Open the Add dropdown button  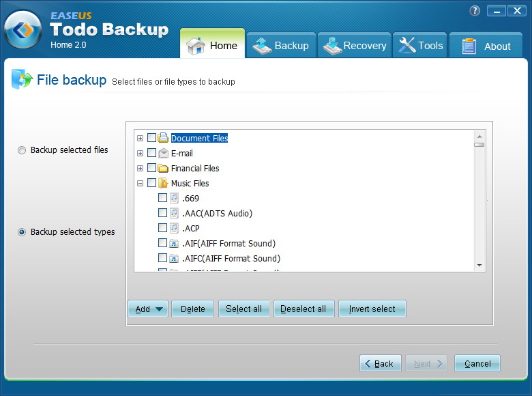148,309
